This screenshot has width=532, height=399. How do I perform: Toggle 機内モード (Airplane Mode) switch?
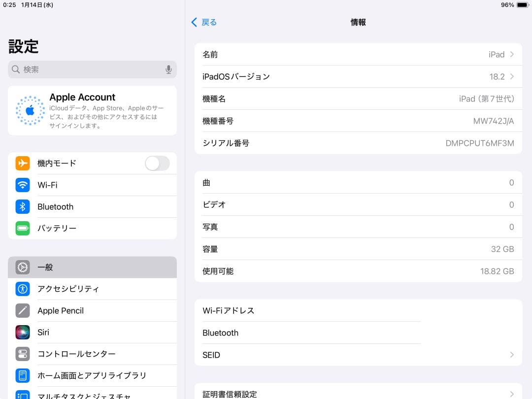[157, 163]
